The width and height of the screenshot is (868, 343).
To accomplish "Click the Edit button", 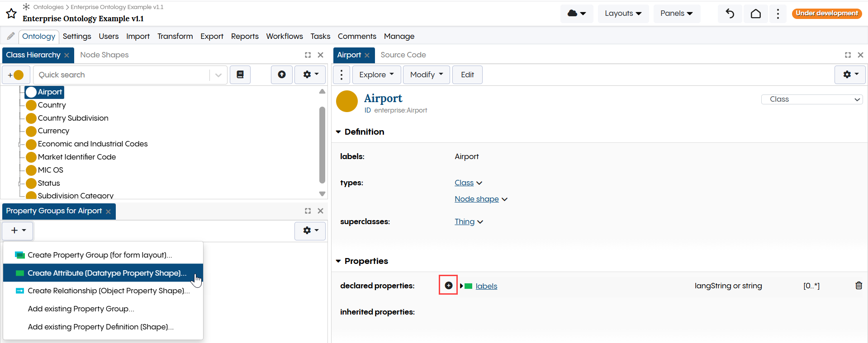I will coord(467,75).
